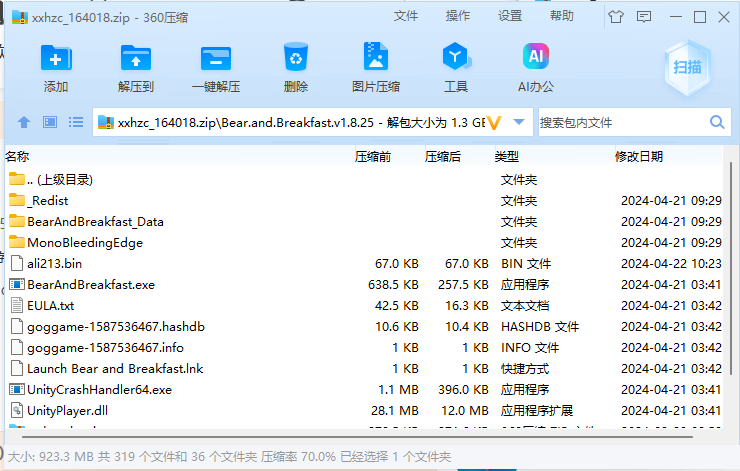The image size is (740, 471).
Task: Switch to the thumbnail view icon
Action: (50, 123)
